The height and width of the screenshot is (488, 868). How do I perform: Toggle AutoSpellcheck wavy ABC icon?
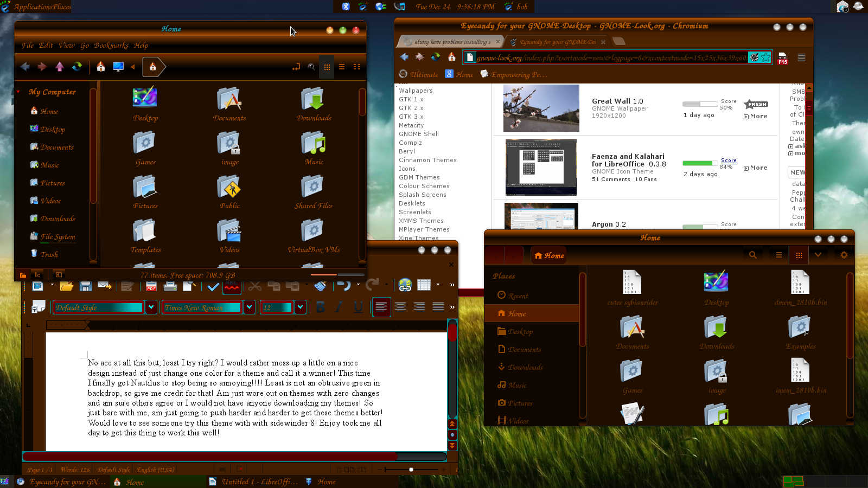pos(232,285)
